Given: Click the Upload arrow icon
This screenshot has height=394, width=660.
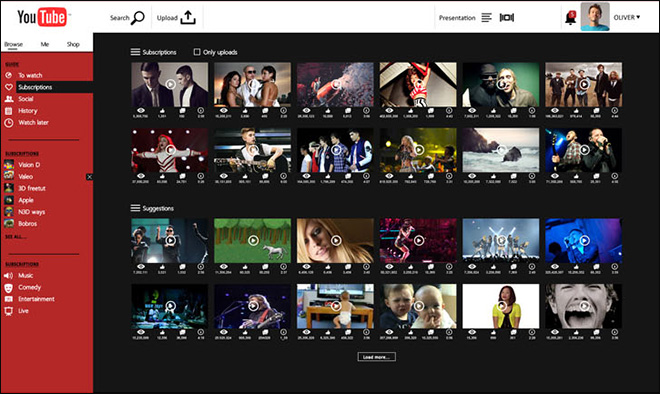Looking at the screenshot, I should pos(188,17).
